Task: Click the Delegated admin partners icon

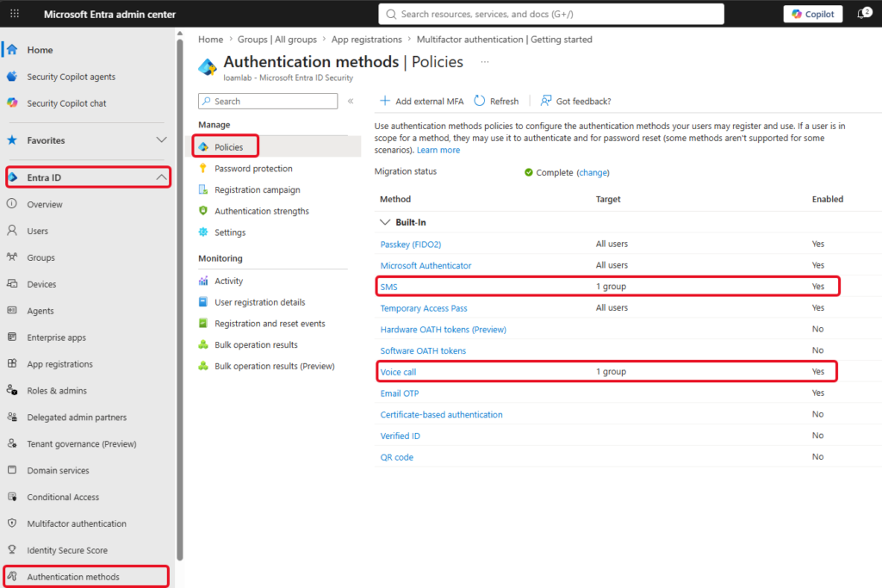Action: coord(12,417)
